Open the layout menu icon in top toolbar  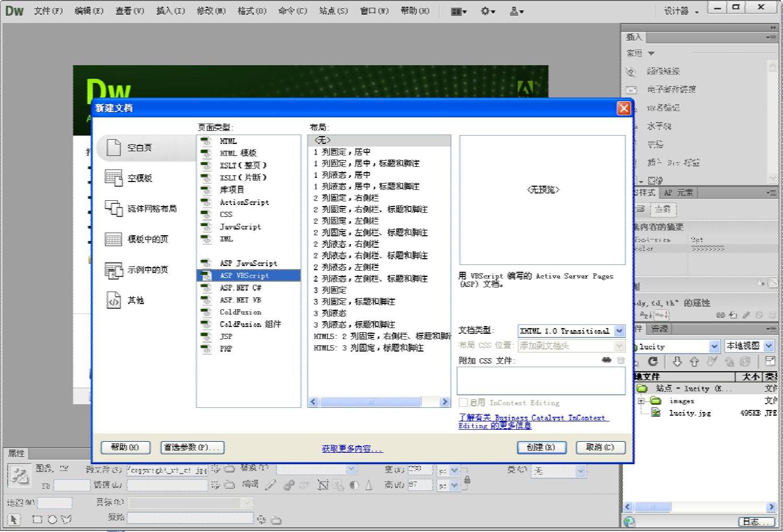458,11
